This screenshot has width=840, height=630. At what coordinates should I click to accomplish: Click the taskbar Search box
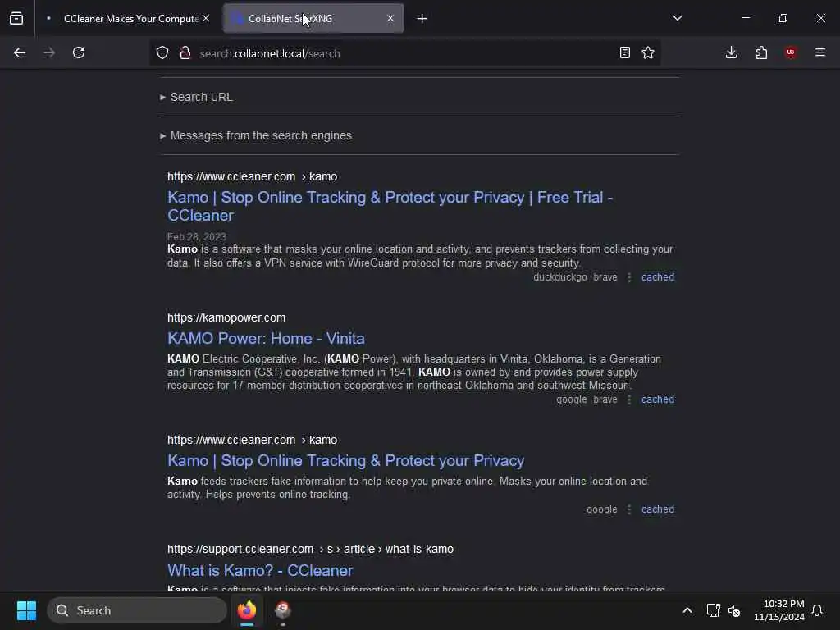pos(137,610)
